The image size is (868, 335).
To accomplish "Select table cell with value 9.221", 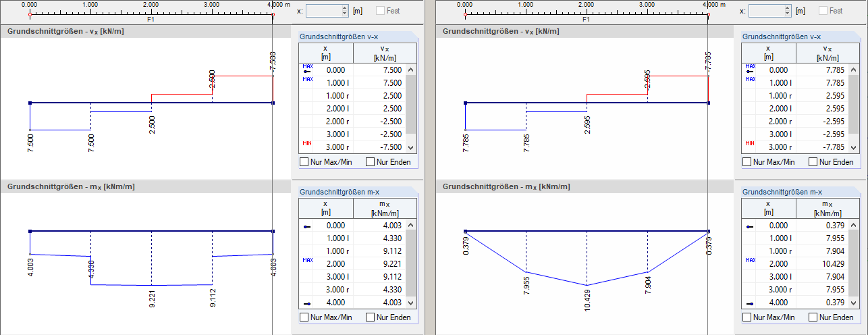I will (x=379, y=264).
